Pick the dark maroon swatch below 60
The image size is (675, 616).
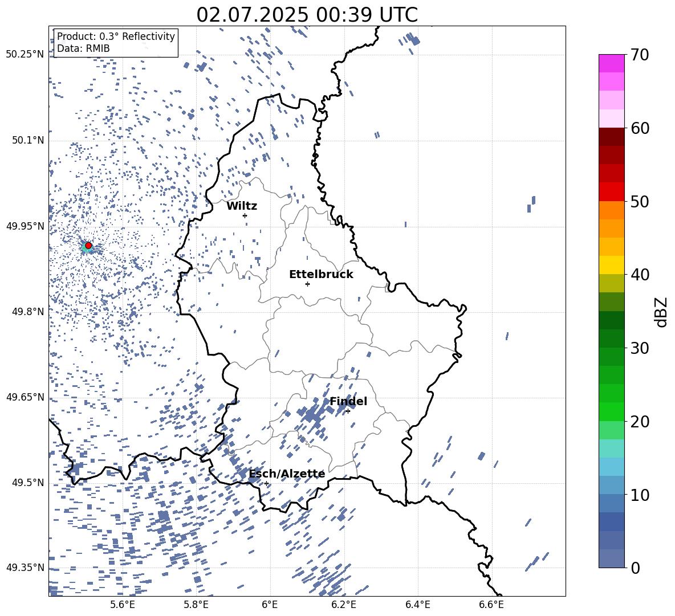click(611, 137)
